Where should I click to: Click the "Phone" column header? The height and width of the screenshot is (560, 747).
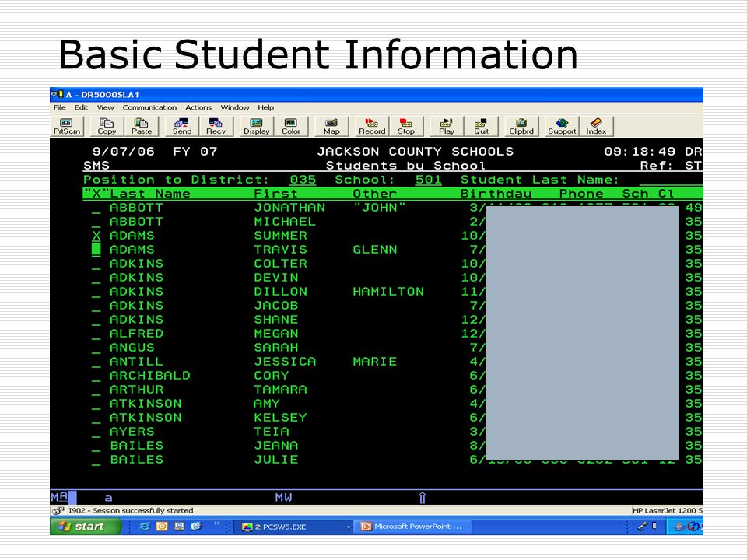click(x=581, y=194)
